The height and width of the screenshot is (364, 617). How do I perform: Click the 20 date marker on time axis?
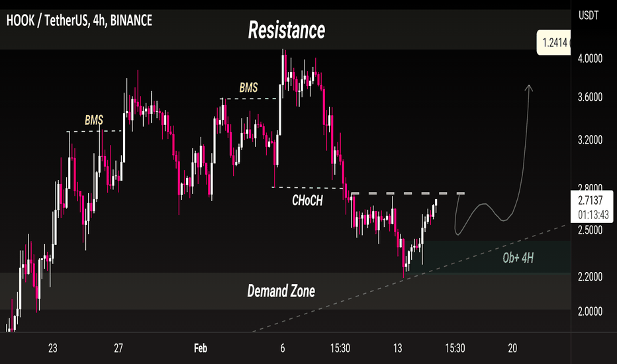(512, 348)
